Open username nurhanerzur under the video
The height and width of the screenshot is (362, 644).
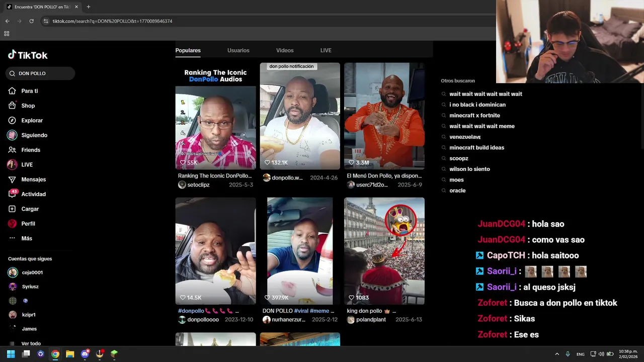click(x=288, y=320)
